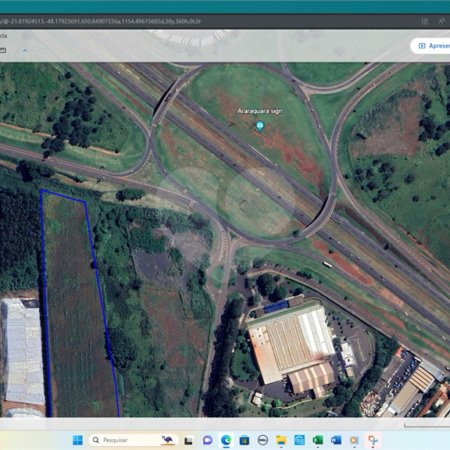Collapse the panel with the blue chevron
450x450 pixels.
click(x=25, y=51)
